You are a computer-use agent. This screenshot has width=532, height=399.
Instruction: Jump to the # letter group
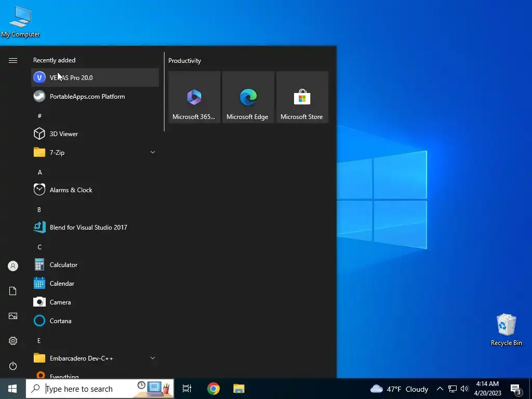pos(39,116)
